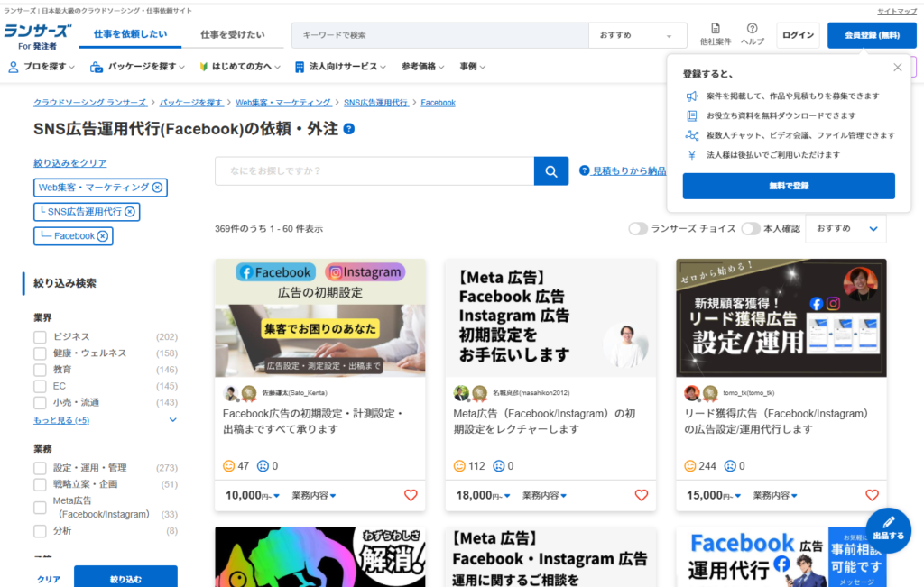Open 法人向けサービス menu
This screenshot has height=587, width=924.
point(340,67)
